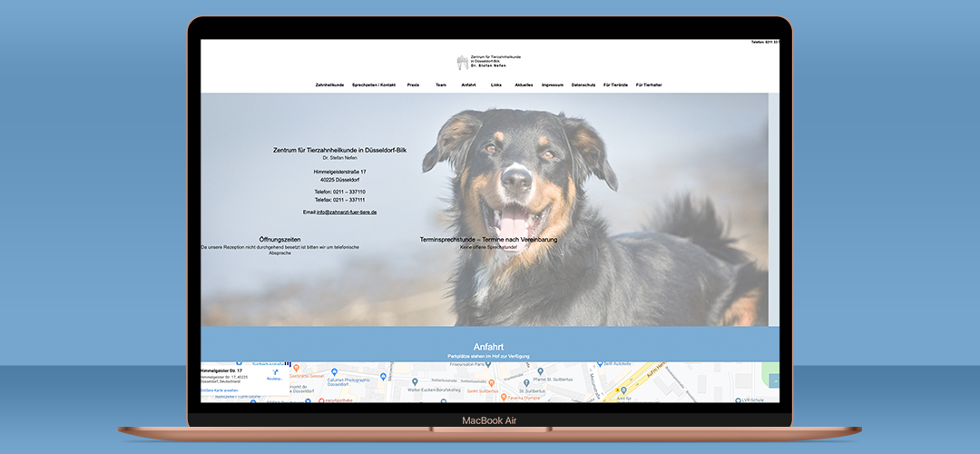
Task: Open the Zahnheilkunde menu item
Action: 329,84
